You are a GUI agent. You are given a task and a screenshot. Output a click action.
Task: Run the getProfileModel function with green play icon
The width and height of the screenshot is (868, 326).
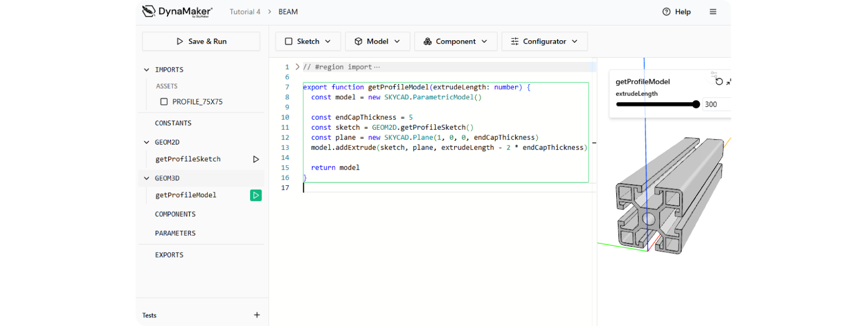(x=256, y=195)
